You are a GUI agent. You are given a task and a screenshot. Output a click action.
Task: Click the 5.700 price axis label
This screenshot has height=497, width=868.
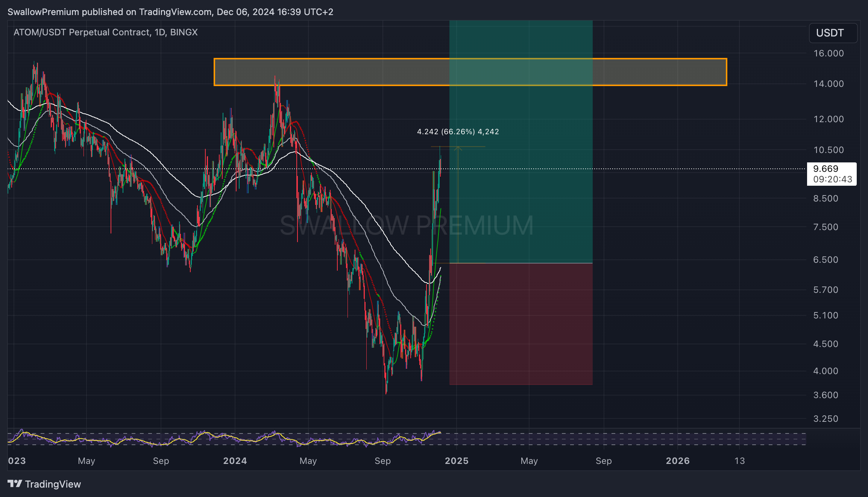tap(826, 290)
